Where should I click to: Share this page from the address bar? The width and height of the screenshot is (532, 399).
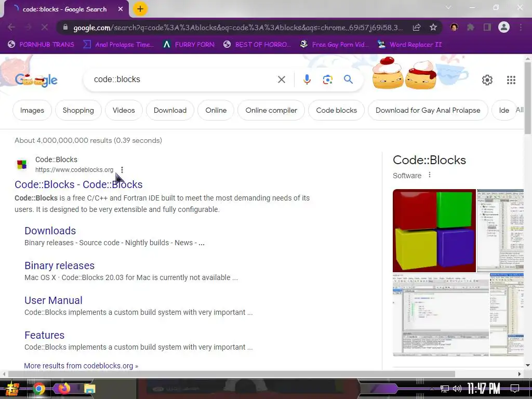coord(417,27)
